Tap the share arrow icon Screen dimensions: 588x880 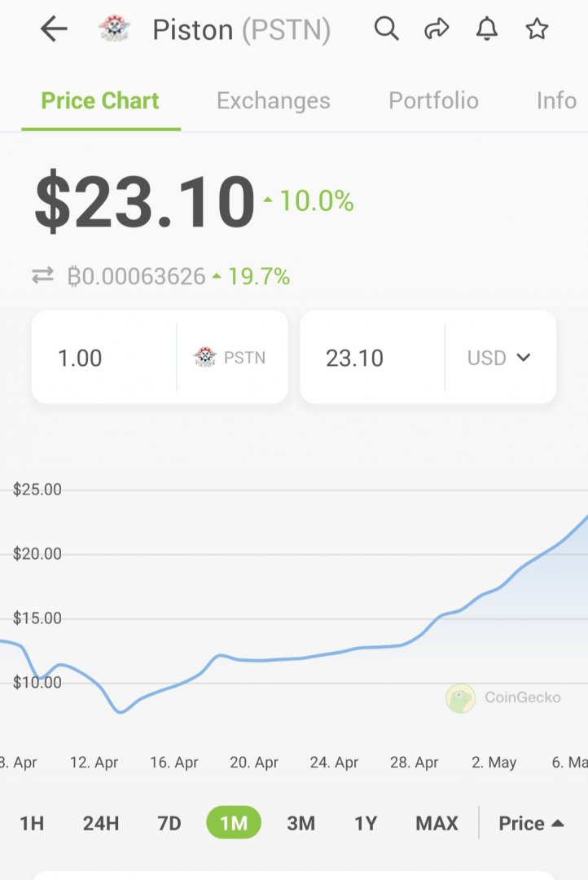click(437, 29)
